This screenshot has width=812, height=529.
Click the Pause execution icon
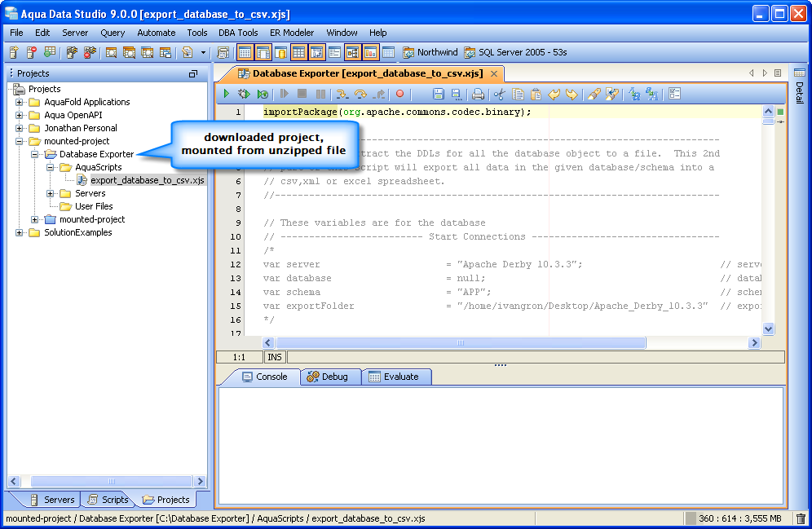(321, 94)
